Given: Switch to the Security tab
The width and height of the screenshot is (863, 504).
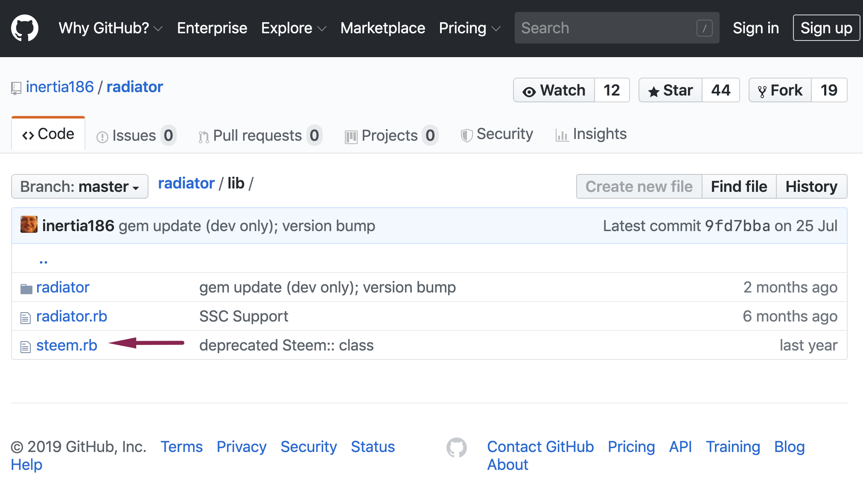Looking at the screenshot, I should click(x=497, y=134).
